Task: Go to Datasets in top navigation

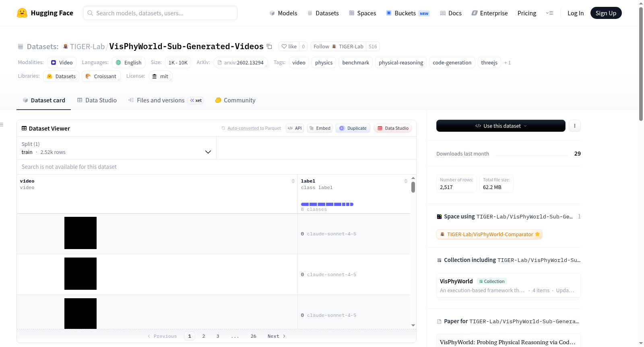Action: pyautogui.click(x=323, y=13)
